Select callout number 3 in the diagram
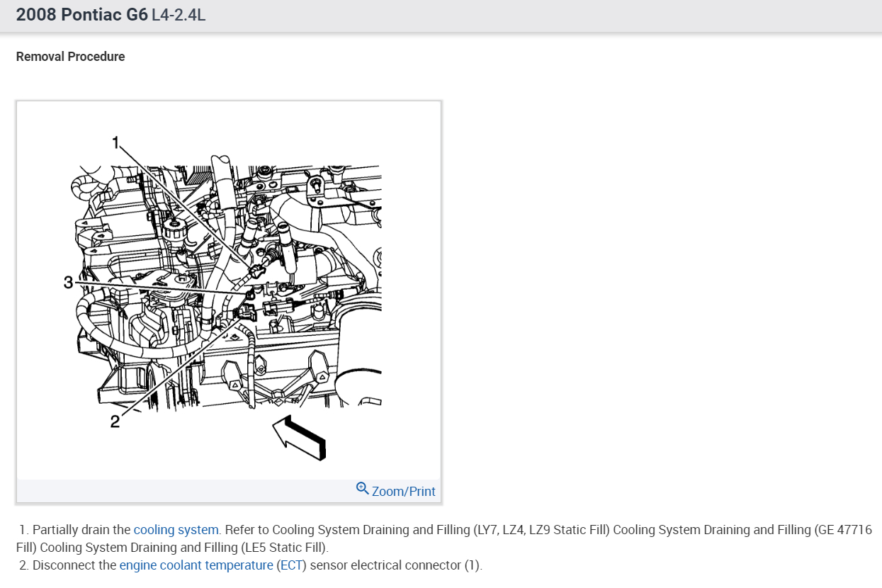This screenshot has width=882, height=588. 68,283
